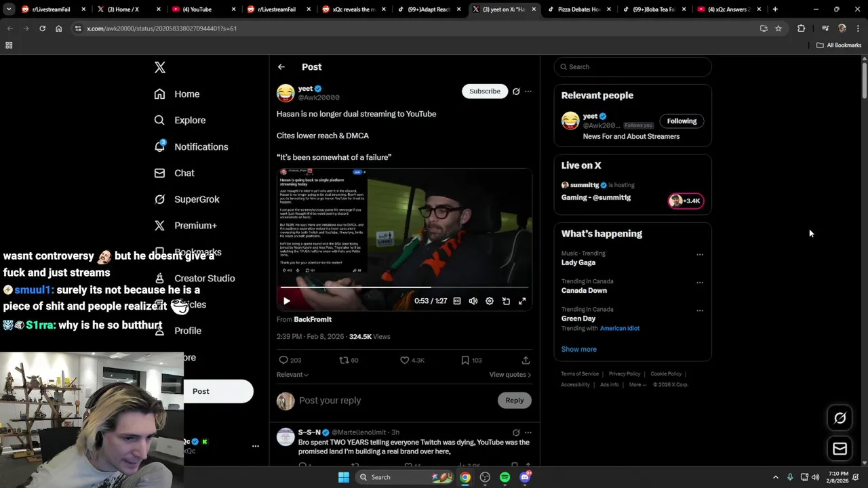The width and height of the screenshot is (868, 488).
Task: Click Following button for yeet
Action: (x=682, y=121)
